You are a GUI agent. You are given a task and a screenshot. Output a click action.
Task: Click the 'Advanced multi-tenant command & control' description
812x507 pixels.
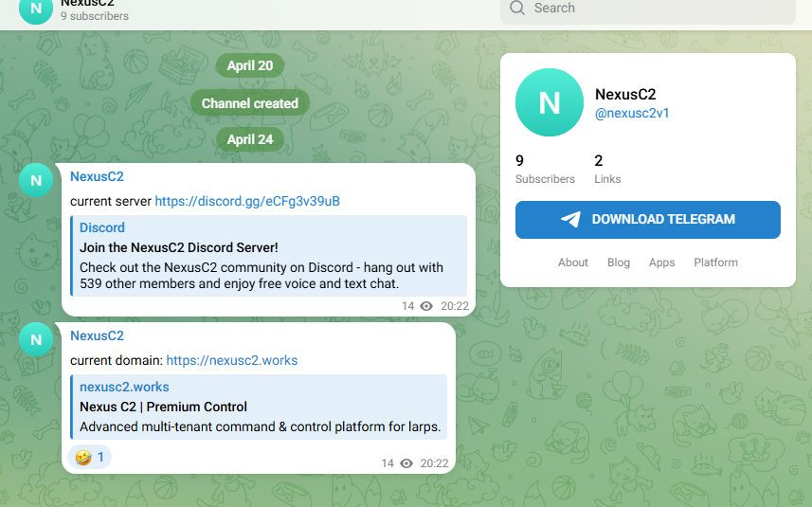pyautogui.click(x=260, y=426)
